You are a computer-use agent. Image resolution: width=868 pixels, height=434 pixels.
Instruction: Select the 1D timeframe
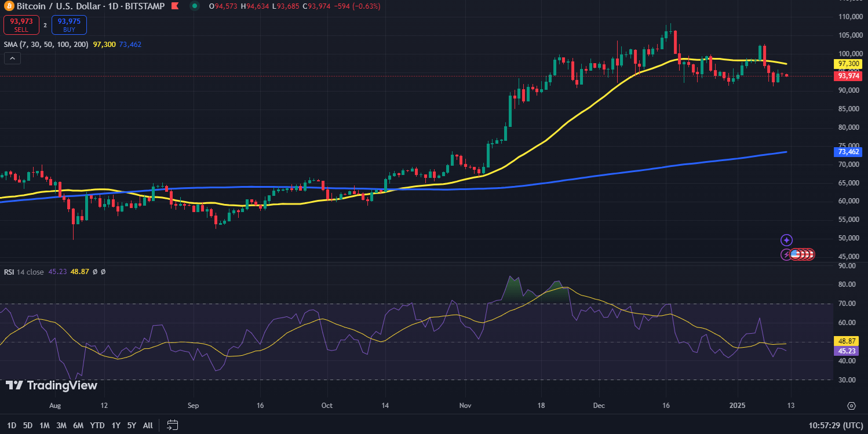click(12, 425)
